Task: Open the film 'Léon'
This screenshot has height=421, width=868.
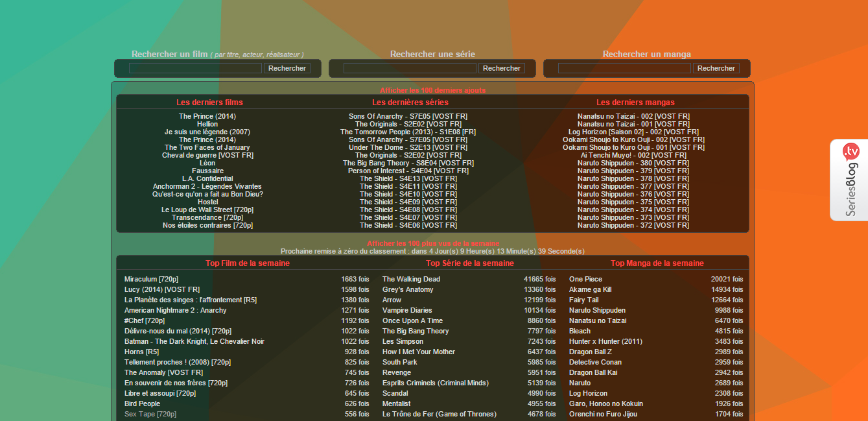Action: 207,163
